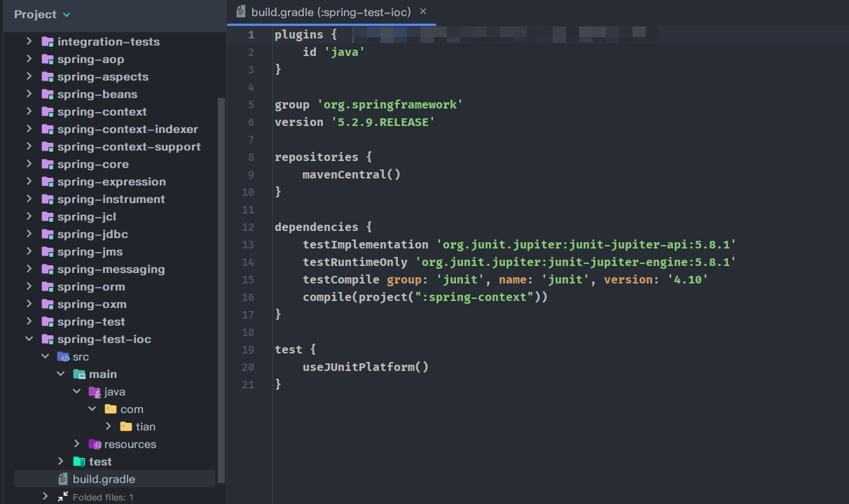Collapse the spring-test-ioc module

pyautogui.click(x=29, y=339)
